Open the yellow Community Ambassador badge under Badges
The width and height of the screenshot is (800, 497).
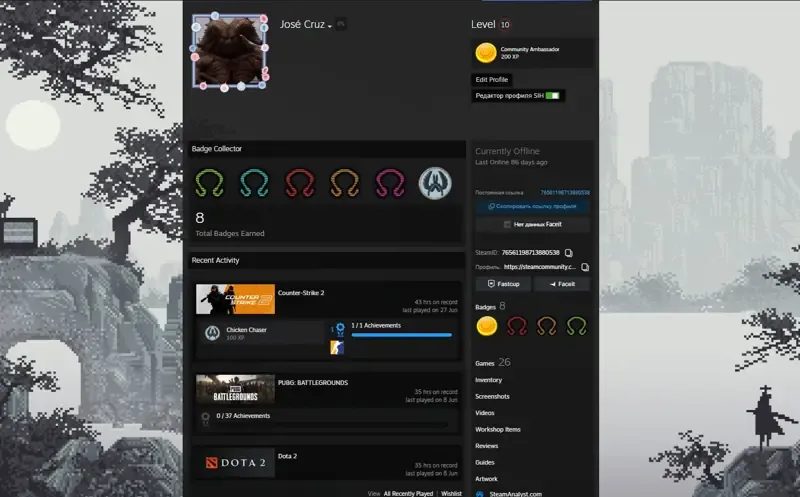(x=487, y=326)
